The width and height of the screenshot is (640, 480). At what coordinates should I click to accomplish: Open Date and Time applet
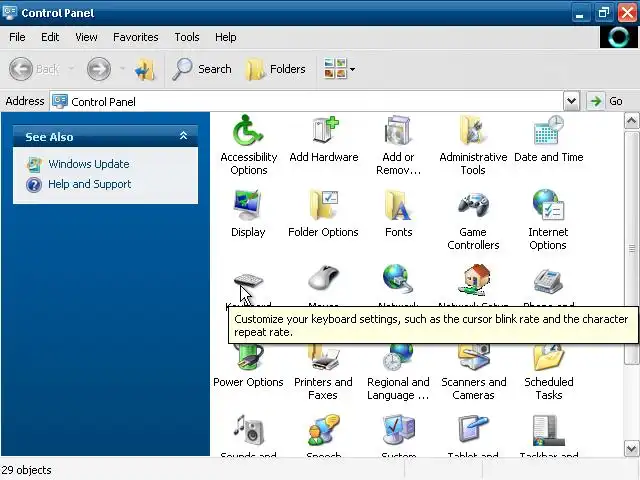(x=549, y=130)
